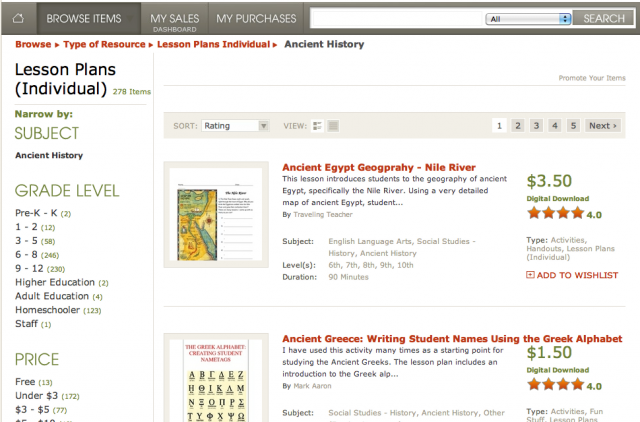Expand the Browse Items menu arrow
Viewport: 640px width, 422px height.
tap(130, 19)
